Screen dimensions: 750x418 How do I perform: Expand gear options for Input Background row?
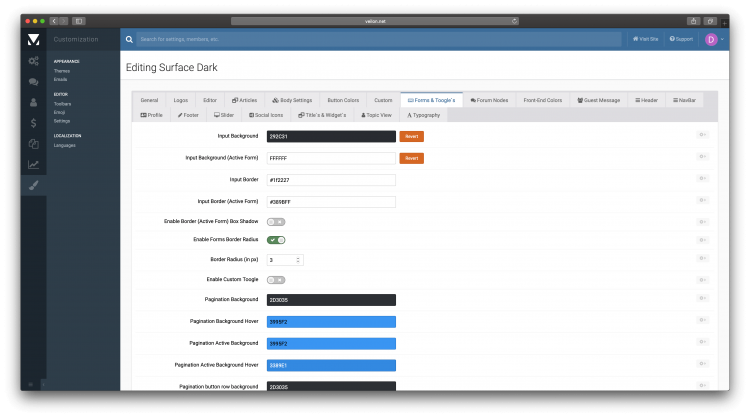[x=702, y=135]
